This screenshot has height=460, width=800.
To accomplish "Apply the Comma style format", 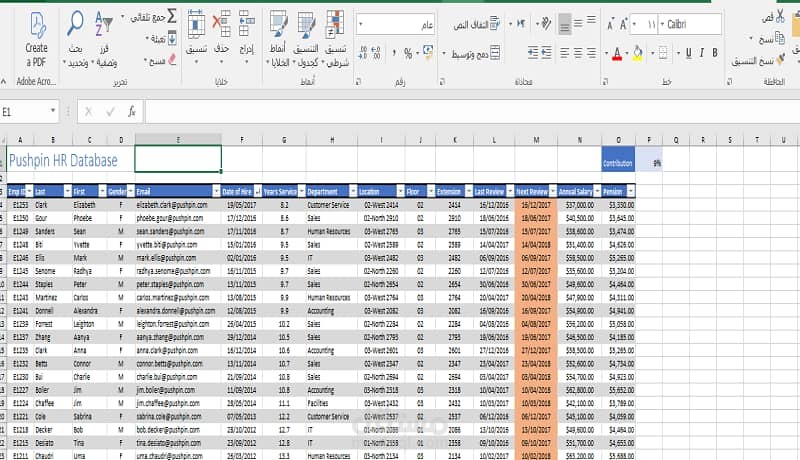I will (394, 53).
